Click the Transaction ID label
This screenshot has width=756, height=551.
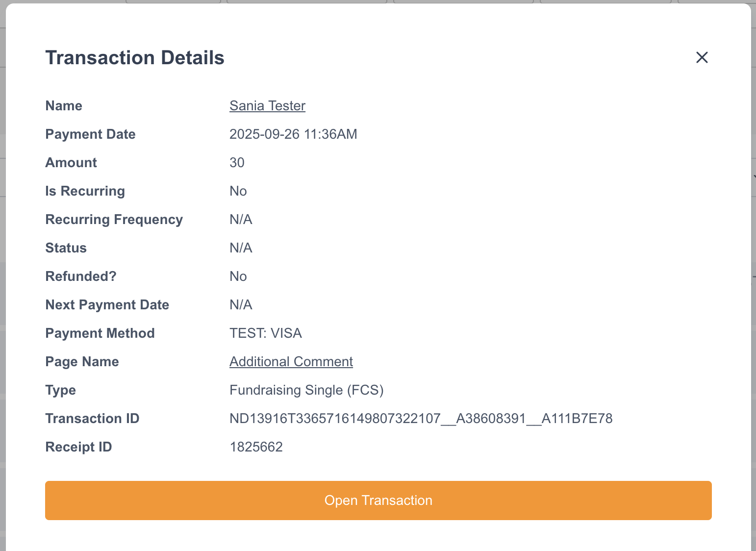tap(92, 419)
